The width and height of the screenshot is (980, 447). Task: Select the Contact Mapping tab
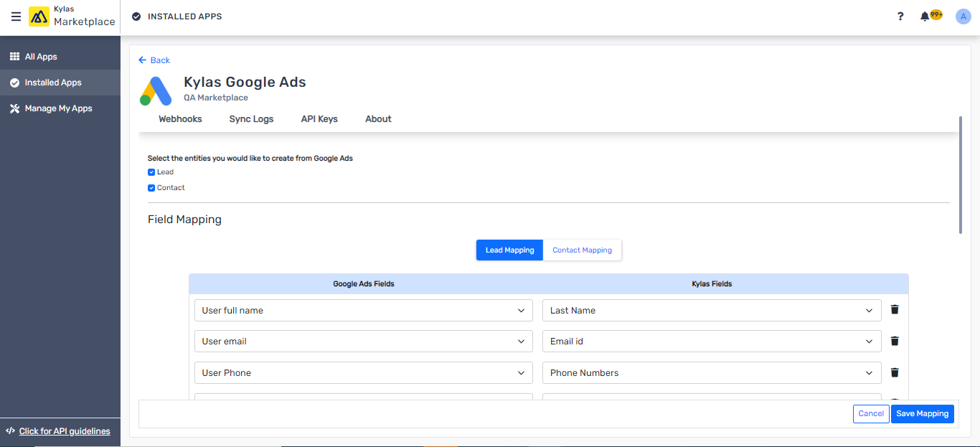pyautogui.click(x=583, y=250)
